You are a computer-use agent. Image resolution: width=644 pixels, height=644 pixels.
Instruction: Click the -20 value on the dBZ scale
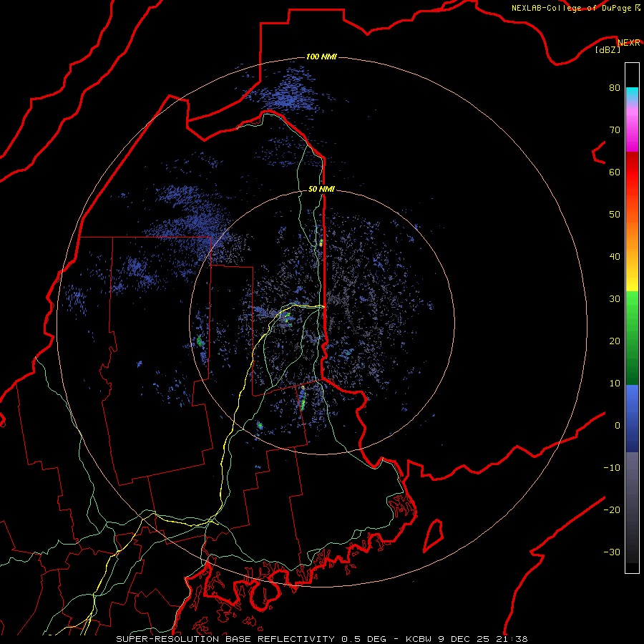click(x=612, y=509)
